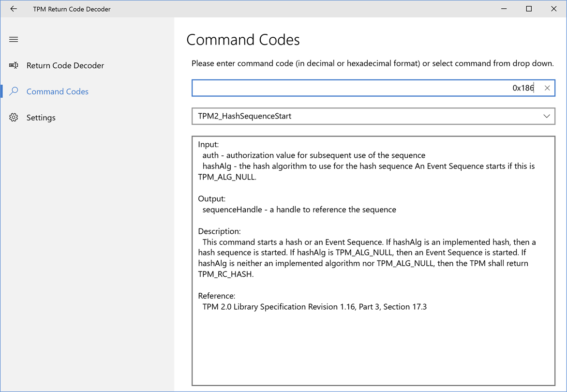Screen dimensions: 567x392
Task: Click the Command Codes magnifier icon
Action: 14,91
